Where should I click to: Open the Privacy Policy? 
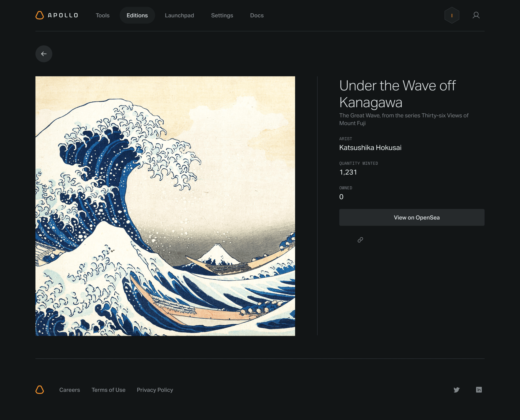point(155,390)
